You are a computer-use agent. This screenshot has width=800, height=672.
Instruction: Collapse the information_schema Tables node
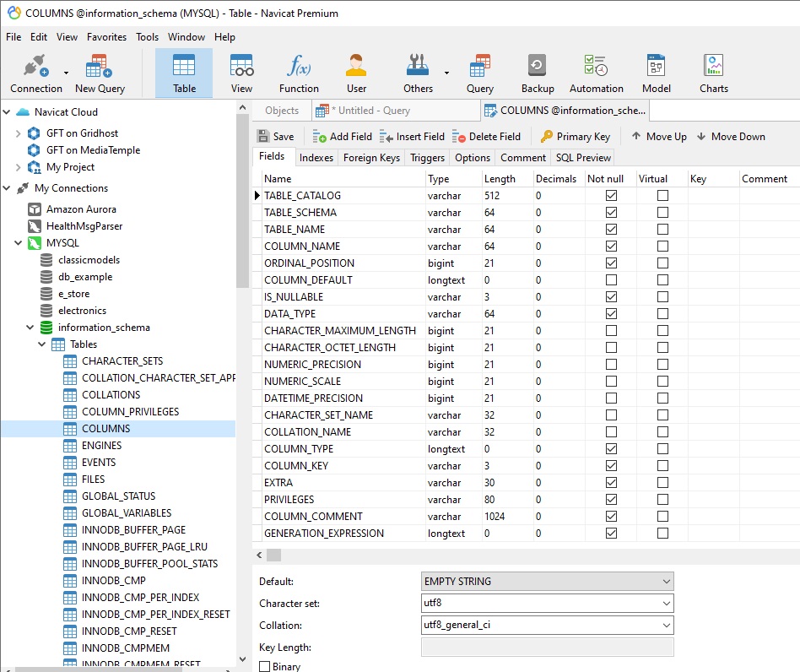click(42, 344)
